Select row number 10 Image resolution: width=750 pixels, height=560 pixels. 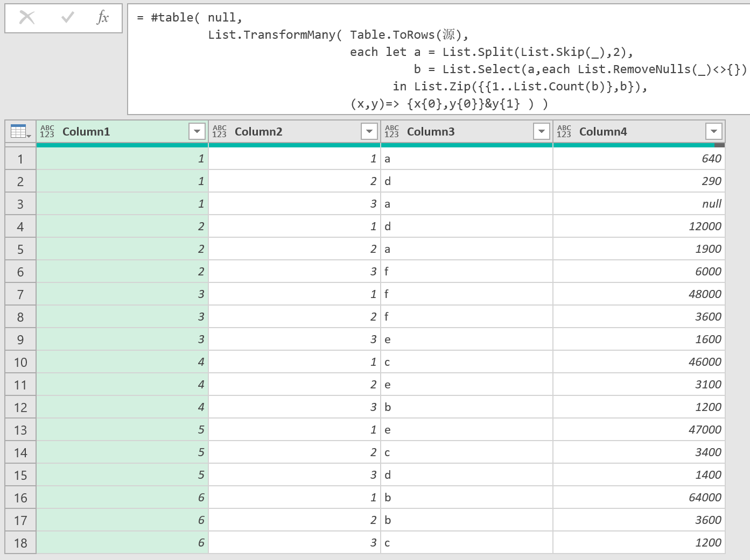click(x=20, y=362)
